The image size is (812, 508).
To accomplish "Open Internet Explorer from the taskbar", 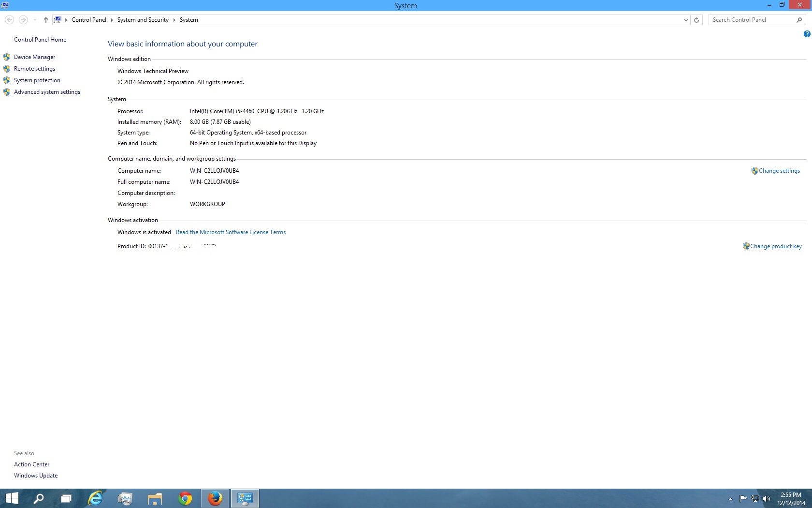I will coord(95,498).
